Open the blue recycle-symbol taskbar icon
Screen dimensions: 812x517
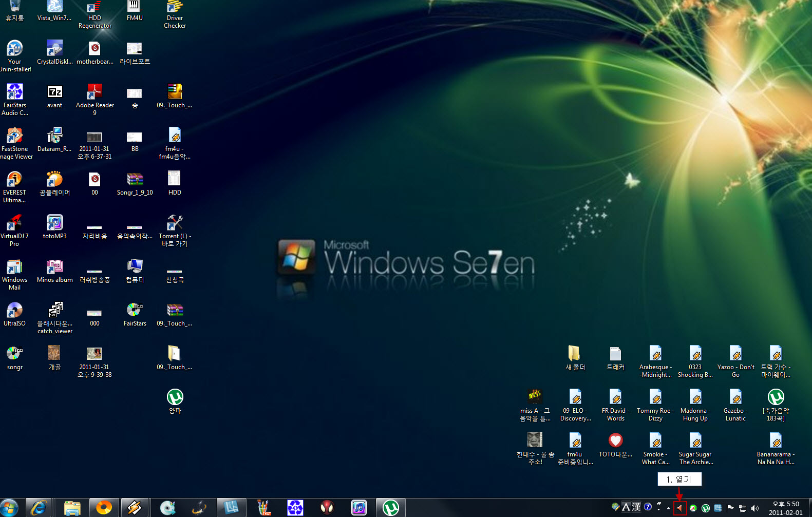tap(295, 508)
